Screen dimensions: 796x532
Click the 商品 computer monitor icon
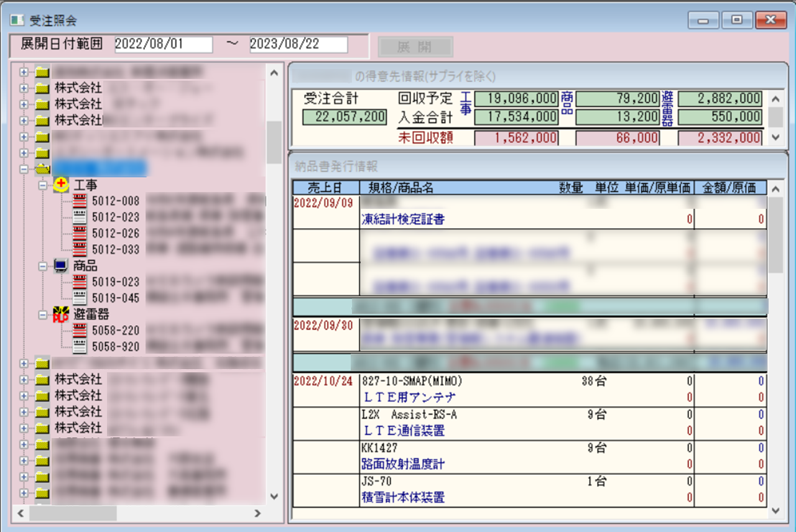pos(61,265)
